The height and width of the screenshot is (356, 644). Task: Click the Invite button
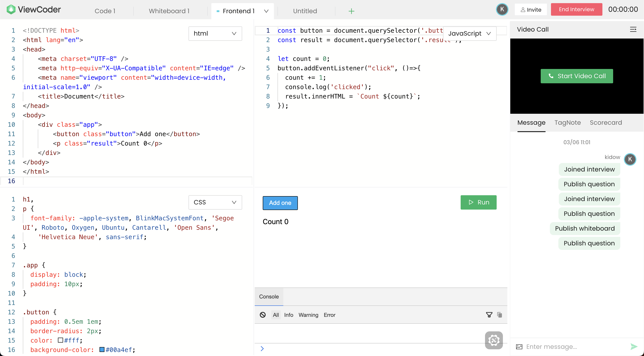pyautogui.click(x=531, y=9)
